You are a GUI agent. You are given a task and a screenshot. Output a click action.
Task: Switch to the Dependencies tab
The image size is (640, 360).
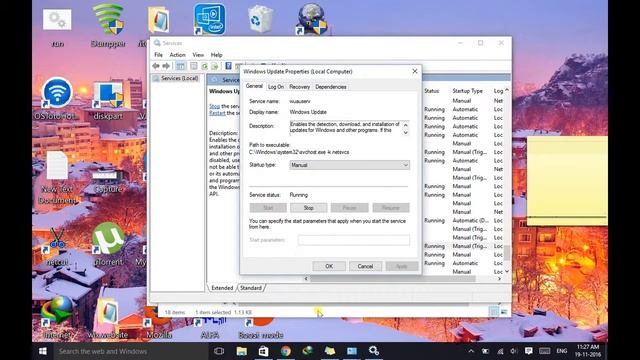[331, 87]
